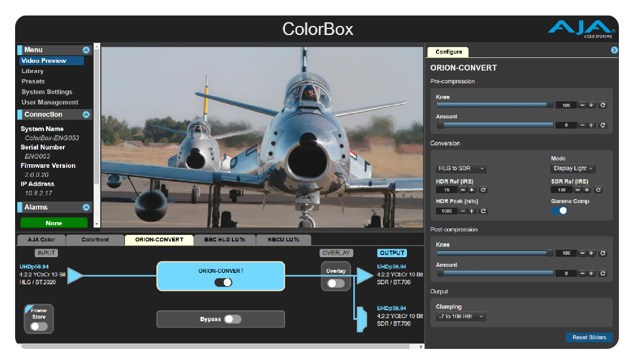Collapse the Connection section chevron
The image size is (634, 364).
pos(86,115)
